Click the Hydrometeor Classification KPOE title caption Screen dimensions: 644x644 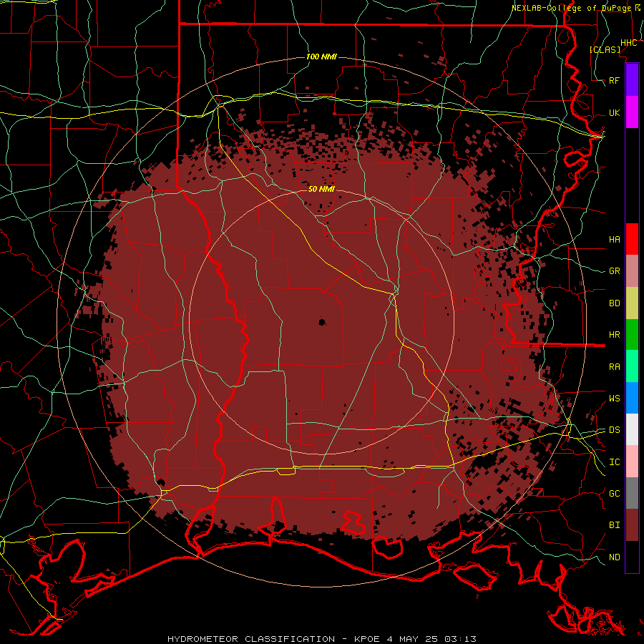tap(322, 639)
